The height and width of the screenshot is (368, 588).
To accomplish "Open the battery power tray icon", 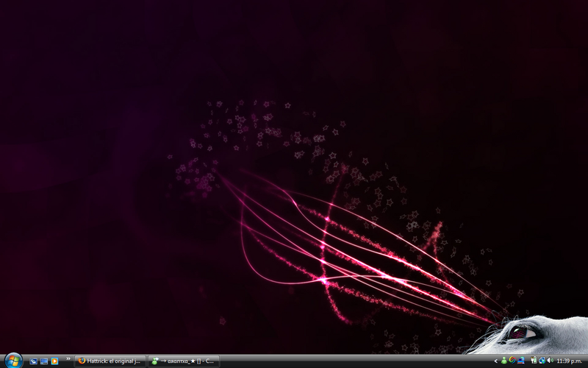I will point(534,361).
